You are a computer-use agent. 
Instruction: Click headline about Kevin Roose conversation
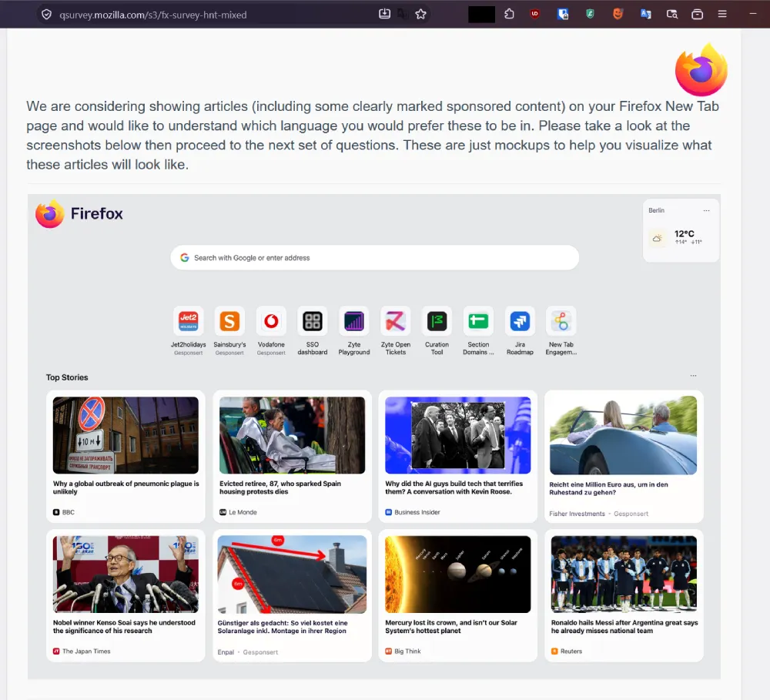tap(454, 487)
